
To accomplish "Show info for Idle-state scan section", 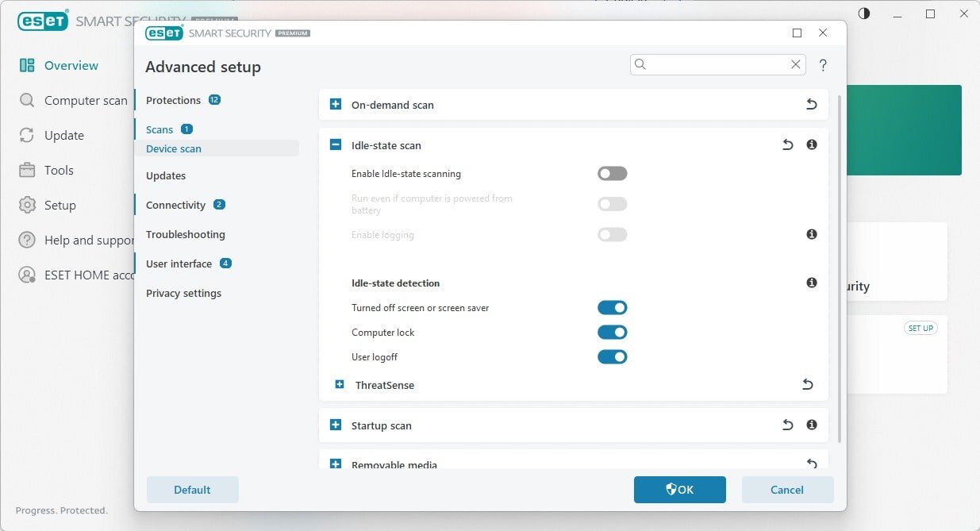I will click(811, 145).
